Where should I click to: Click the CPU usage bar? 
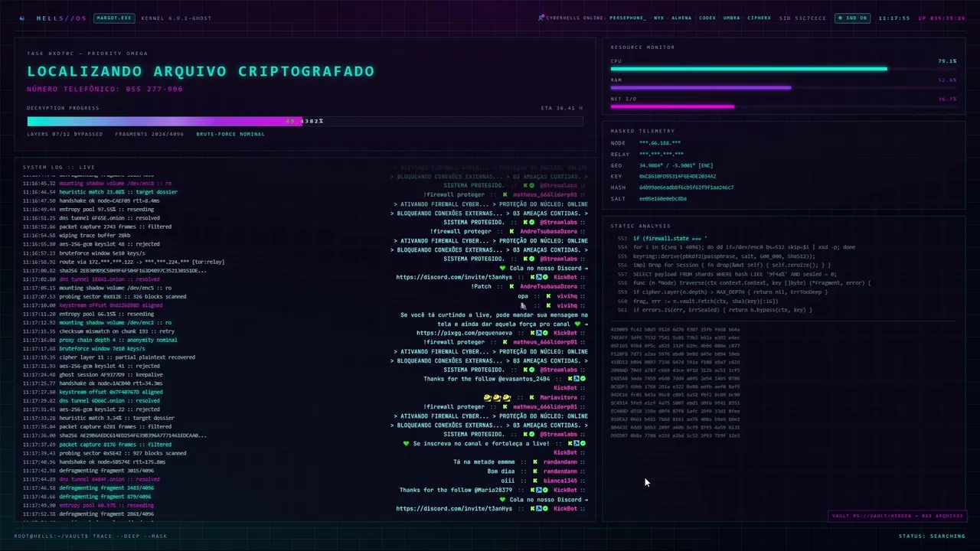coord(783,69)
